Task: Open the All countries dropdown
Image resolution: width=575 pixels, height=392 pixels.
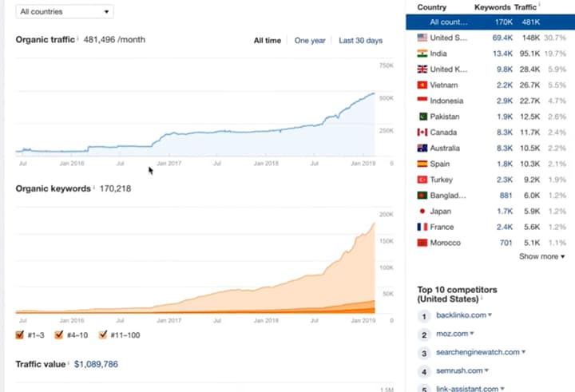Action: [65, 12]
